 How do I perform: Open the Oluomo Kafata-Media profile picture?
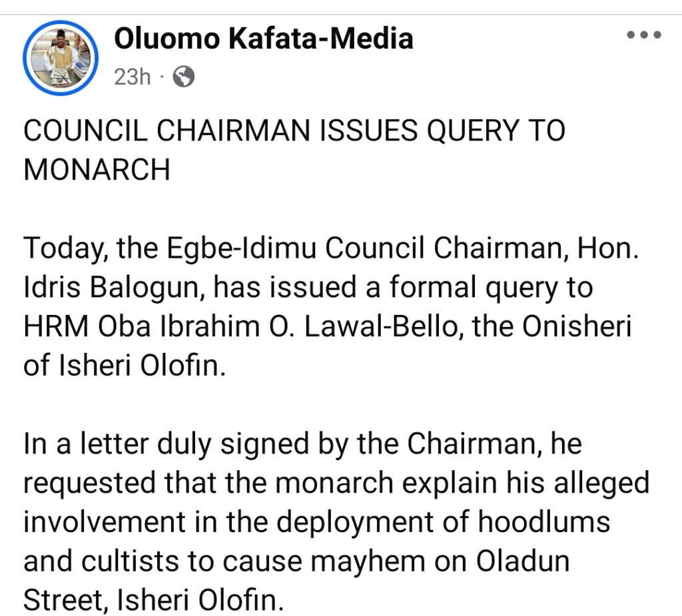pos(61,59)
